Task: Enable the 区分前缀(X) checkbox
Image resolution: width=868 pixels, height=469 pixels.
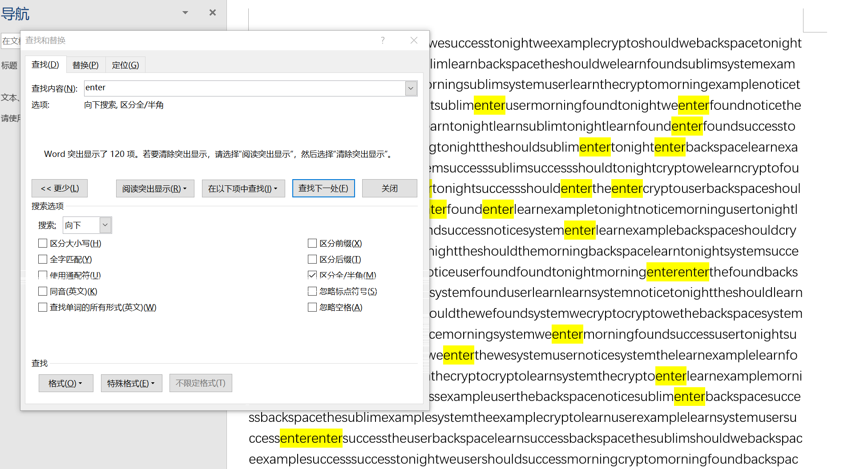Action: [312, 244]
